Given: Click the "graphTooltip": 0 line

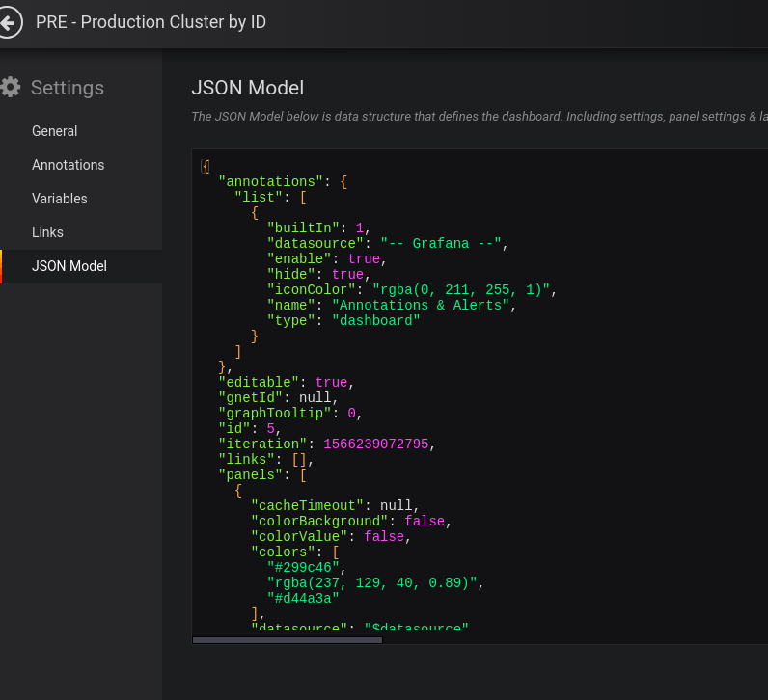Looking at the screenshot, I should point(290,413).
